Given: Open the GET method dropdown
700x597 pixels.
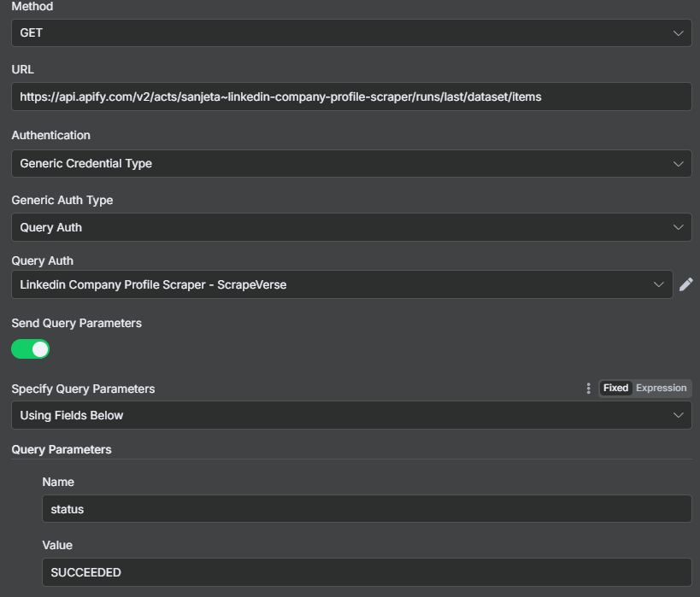Looking at the screenshot, I should pyautogui.click(x=351, y=32).
